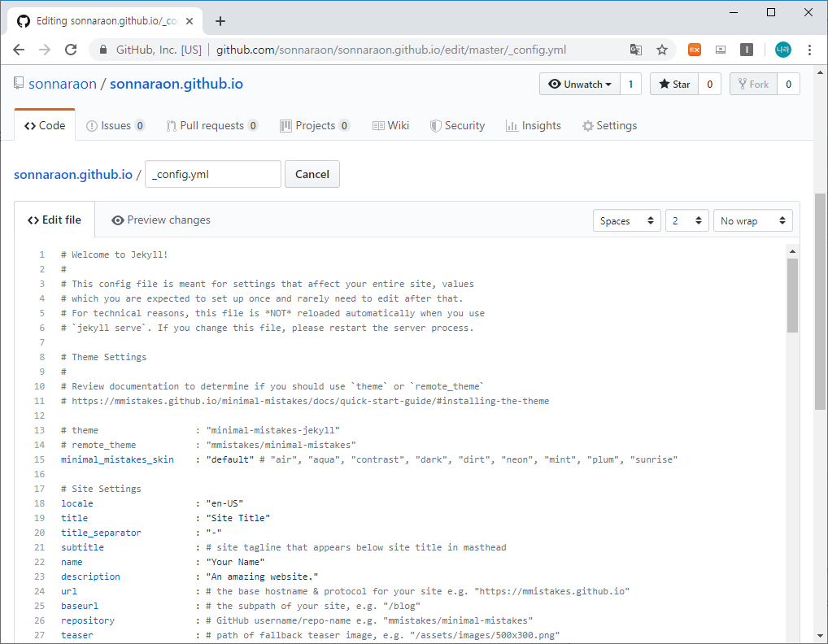Click the 'repository' key on line 26
This screenshot has width=828, height=644.
88,620
